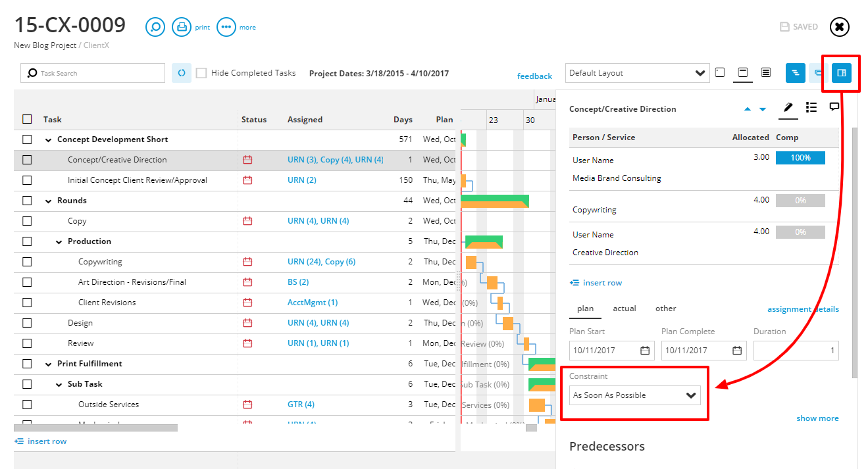Screen dimensions: 868x469
Task: Click status icon for Initial Concept Client Review/Approval
Action: click(247, 180)
